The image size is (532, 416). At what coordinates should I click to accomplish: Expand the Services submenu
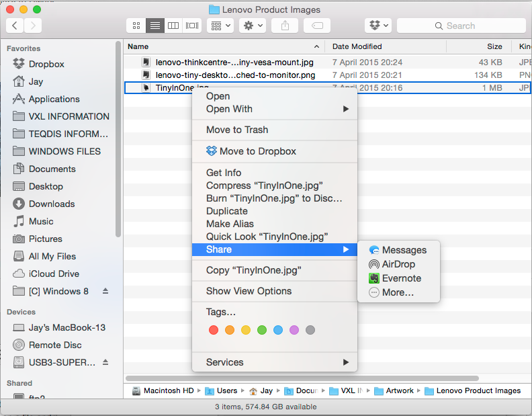pos(345,362)
